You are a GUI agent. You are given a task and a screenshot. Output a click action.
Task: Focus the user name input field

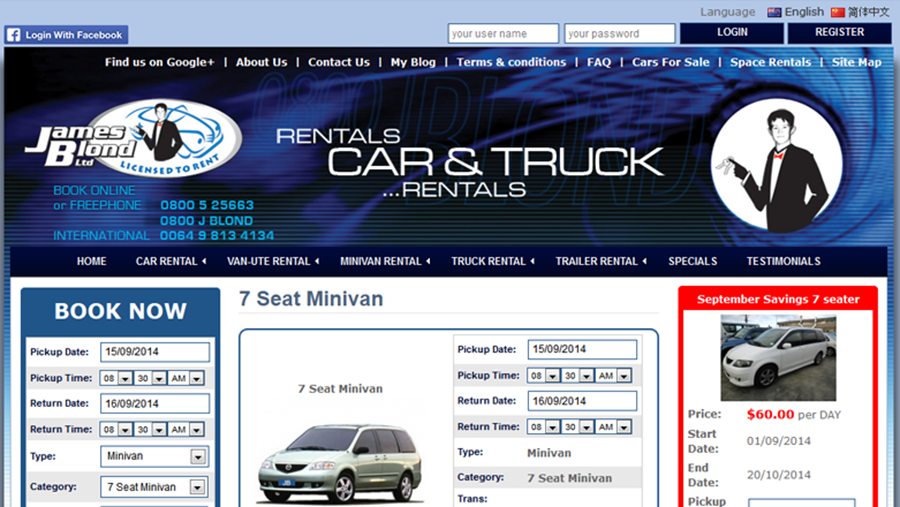click(503, 33)
